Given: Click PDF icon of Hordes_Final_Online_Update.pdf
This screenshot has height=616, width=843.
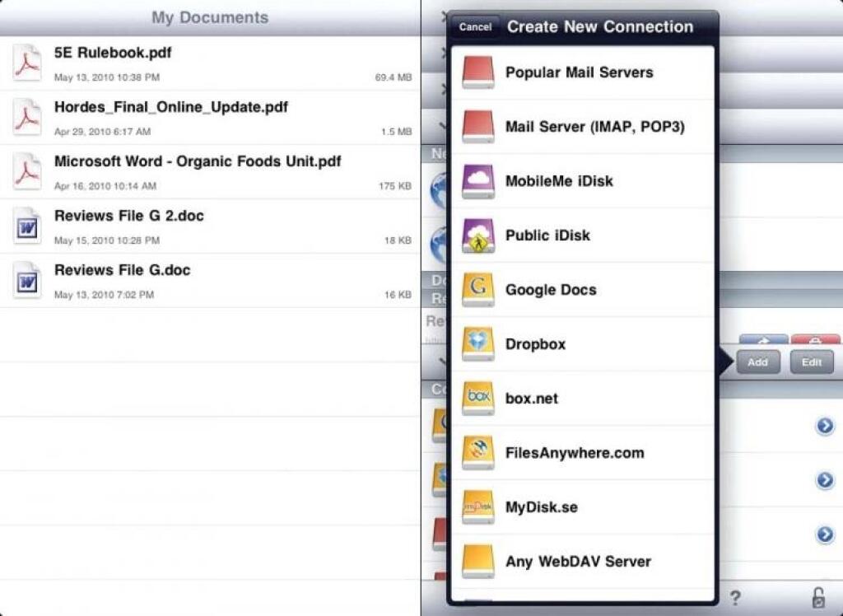Looking at the screenshot, I should click(x=27, y=118).
